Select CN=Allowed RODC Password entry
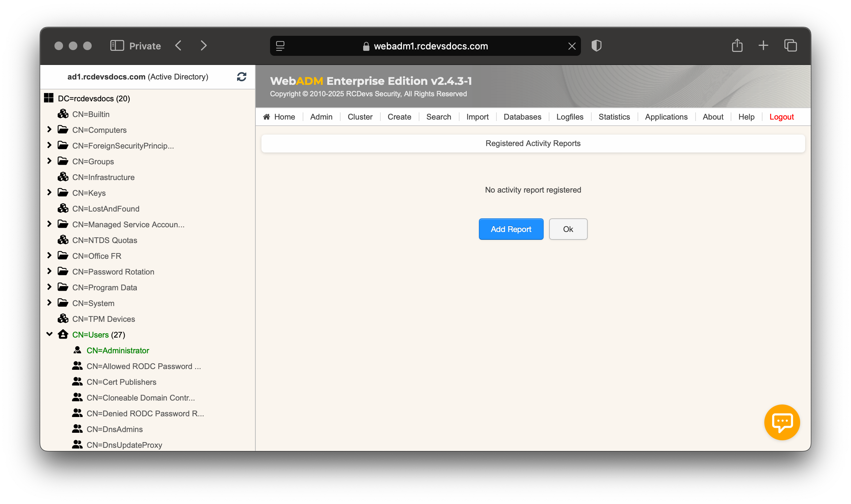851x504 pixels. tap(144, 366)
